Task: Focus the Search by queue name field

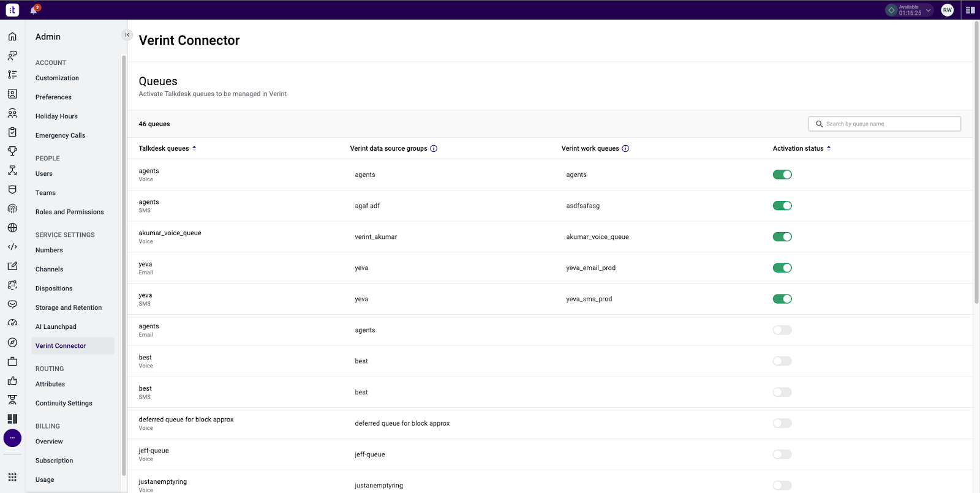Action: click(884, 124)
